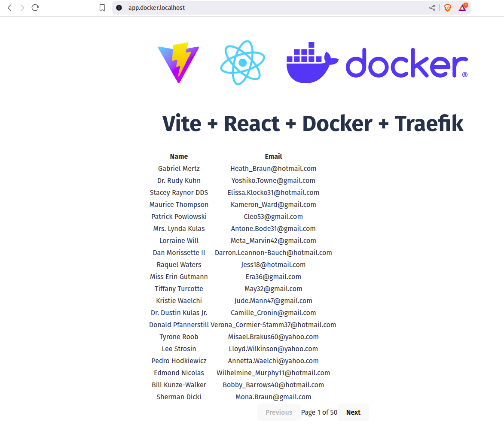504x434 pixels.
Task: Select the name Tyrone Roob
Action: (x=179, y=337)
